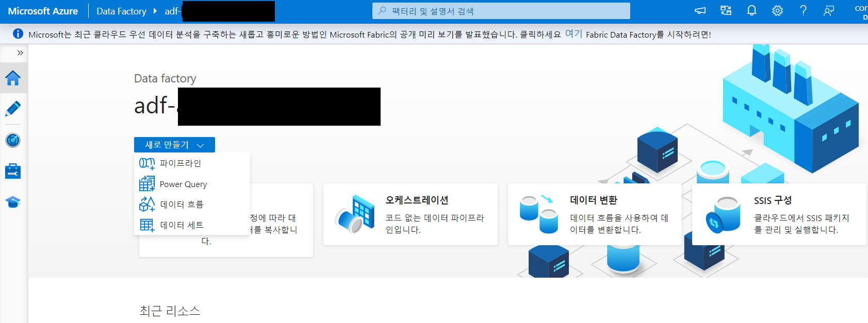Click the switch Data Factory icon

(x=726, y=11)
